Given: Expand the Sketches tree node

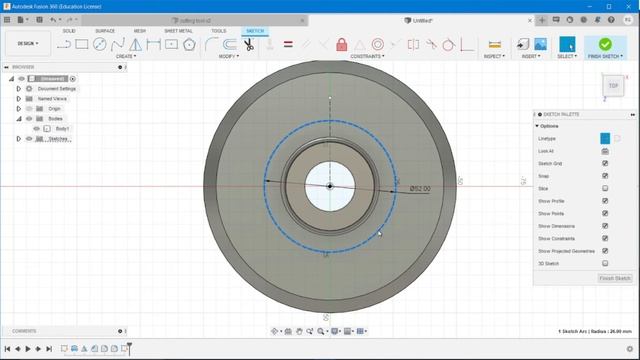Looking at the screenshot, I should [18, 139].
